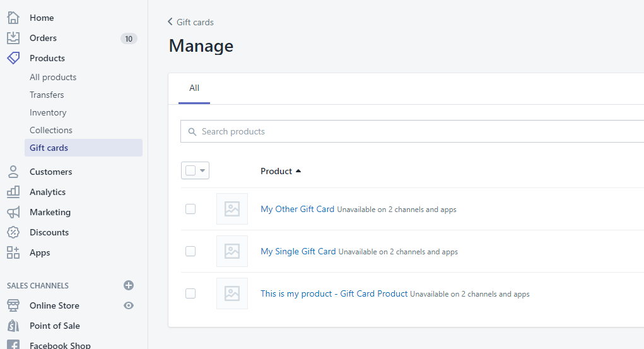The width and height of the screenshot is (644, 349).
Task: View Online Store via eye icon
Action: [129, 305]
